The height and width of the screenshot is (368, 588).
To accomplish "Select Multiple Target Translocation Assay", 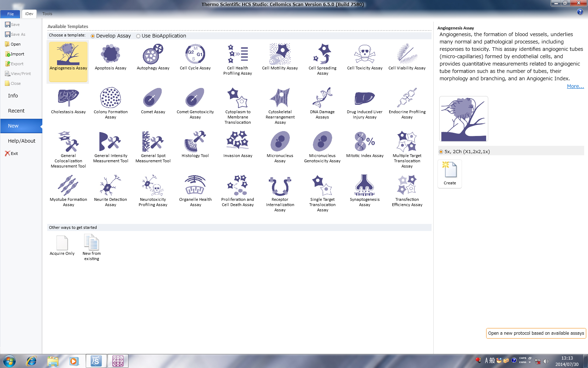I will click(x=407, y=150).
